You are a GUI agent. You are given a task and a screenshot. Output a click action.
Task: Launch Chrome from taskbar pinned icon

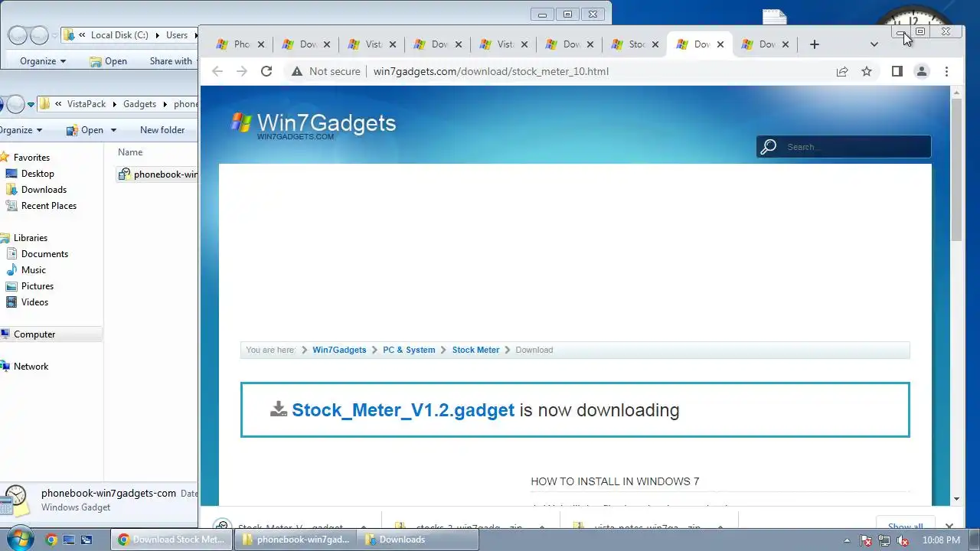[x=51, y=540]
